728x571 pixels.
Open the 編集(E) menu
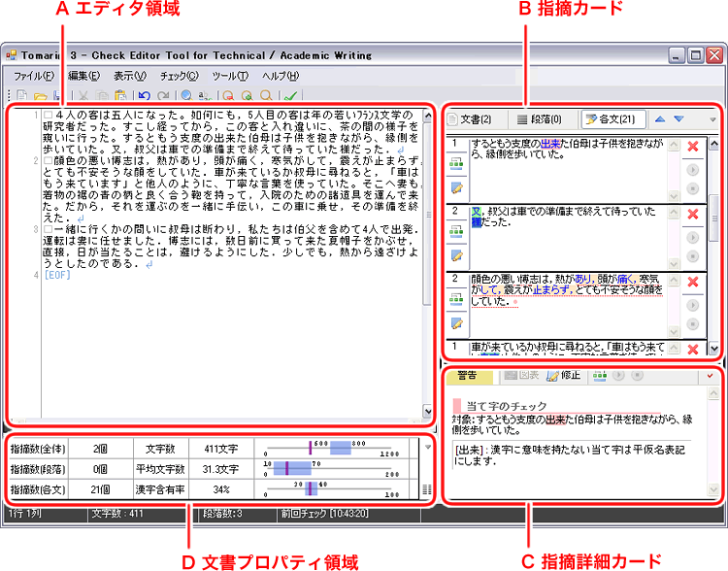pos(84,76)
